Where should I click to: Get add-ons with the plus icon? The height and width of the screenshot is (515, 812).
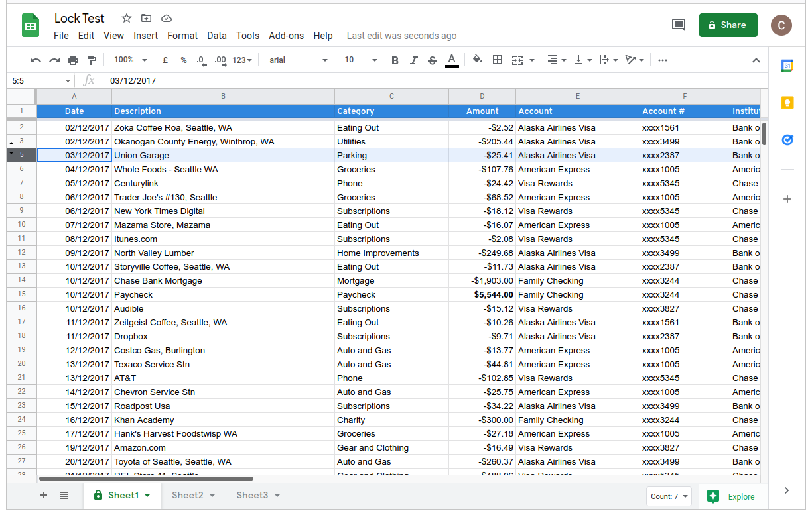pyautogui.click(x=787, y=199)
